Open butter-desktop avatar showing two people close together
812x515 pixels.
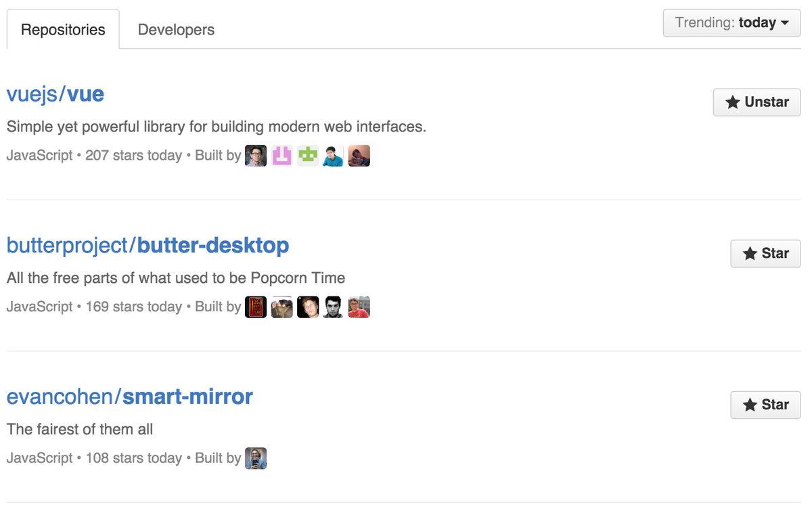click(281, 307)
